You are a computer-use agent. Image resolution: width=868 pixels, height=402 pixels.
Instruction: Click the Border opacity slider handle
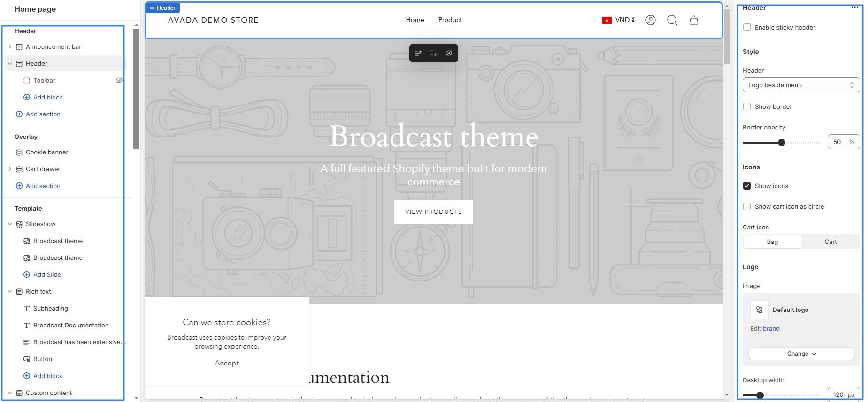pos(781,143)
